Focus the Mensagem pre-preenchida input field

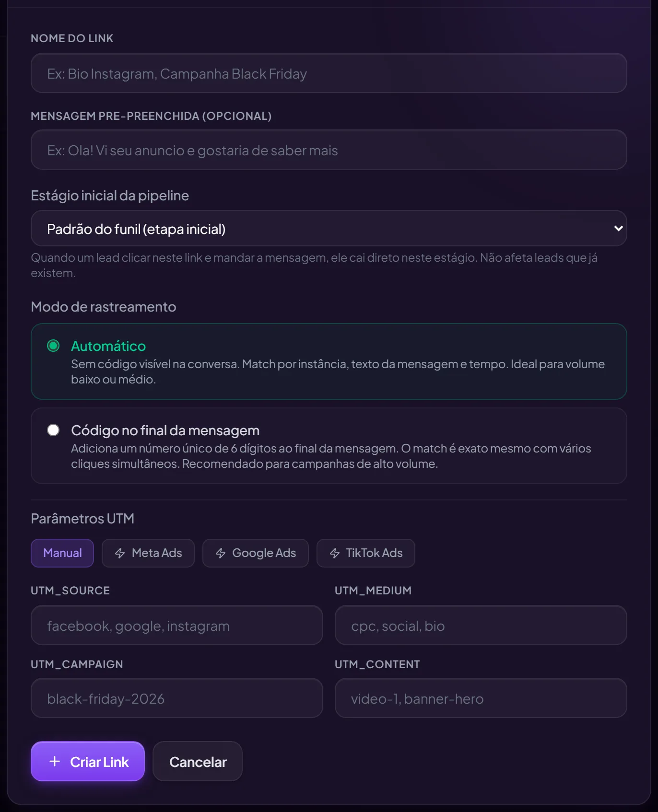coord(329,150)
